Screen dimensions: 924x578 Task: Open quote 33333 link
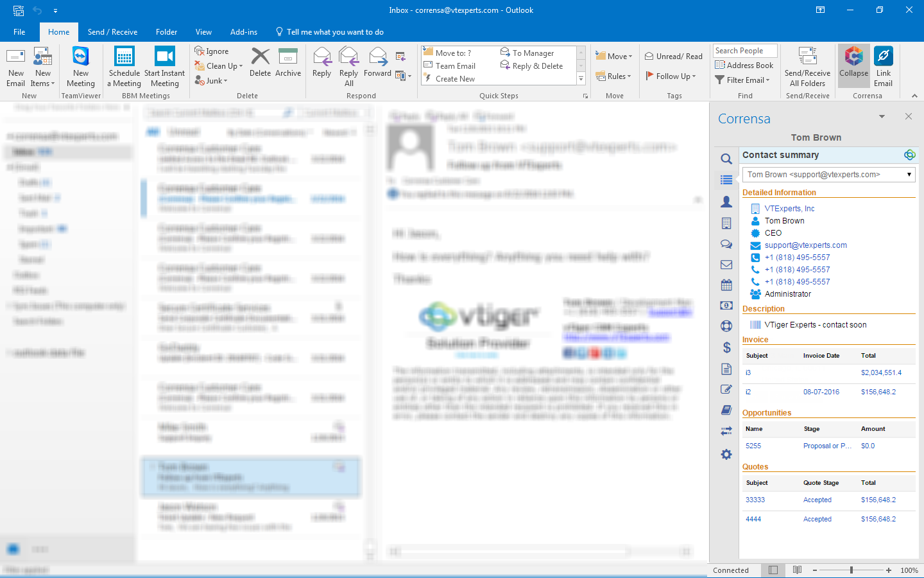pyautogui.click(x=755, y=500)
